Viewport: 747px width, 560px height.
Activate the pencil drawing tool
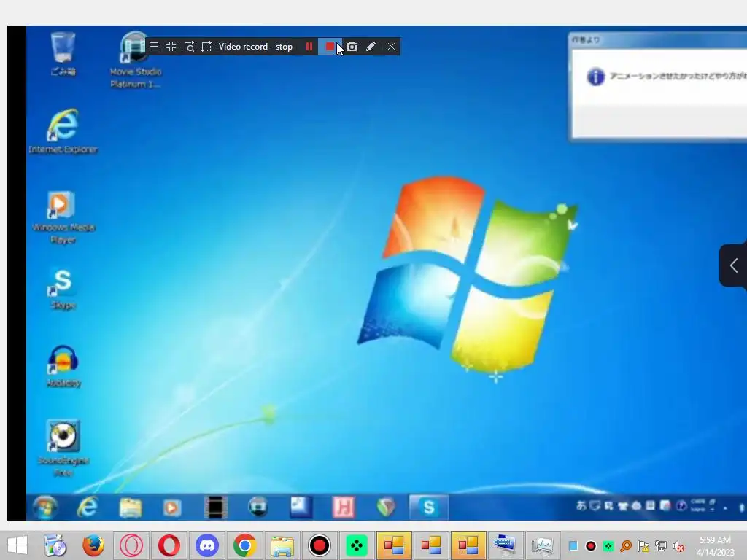point(371,47)
